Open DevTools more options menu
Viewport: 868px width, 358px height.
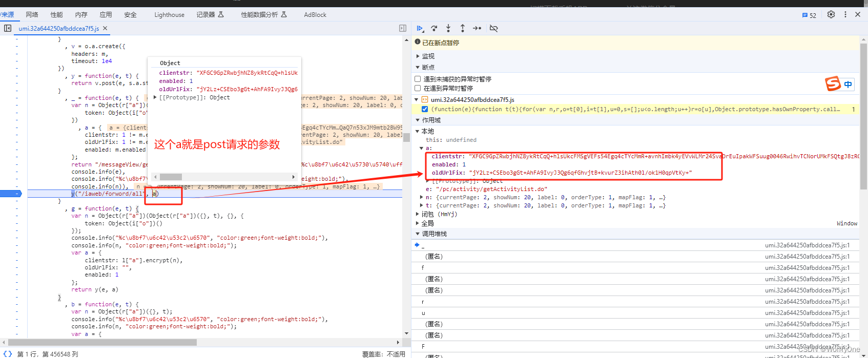pos(845,14)
